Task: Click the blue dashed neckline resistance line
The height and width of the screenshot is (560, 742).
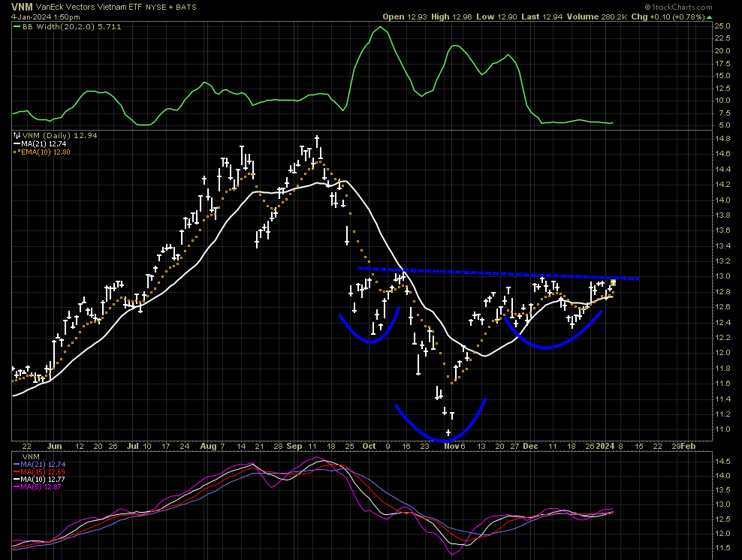Action: click(498, 273)
